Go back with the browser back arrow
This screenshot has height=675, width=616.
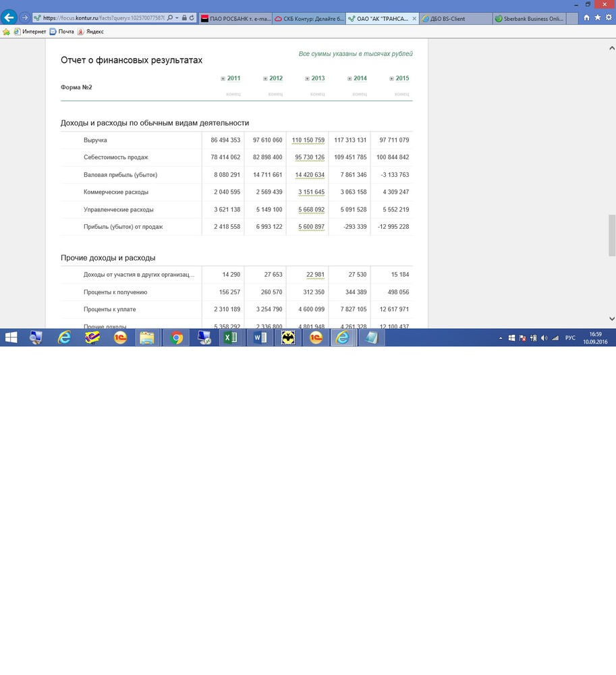click(x=9, y=18)
